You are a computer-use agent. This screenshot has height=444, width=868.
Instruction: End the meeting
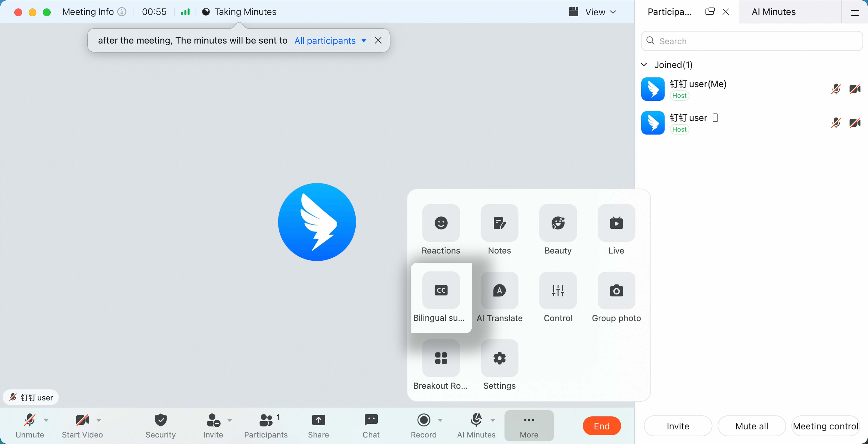(x=601, y=426)
